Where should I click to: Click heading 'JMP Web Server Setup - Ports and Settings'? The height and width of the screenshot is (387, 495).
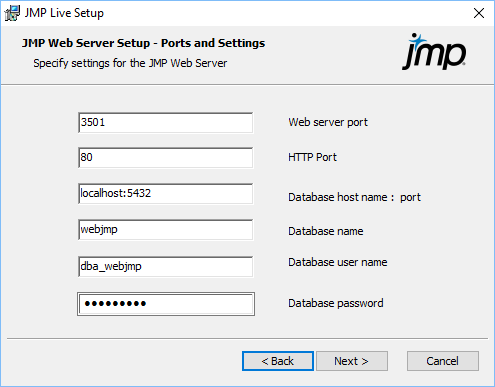coord(144,43)
